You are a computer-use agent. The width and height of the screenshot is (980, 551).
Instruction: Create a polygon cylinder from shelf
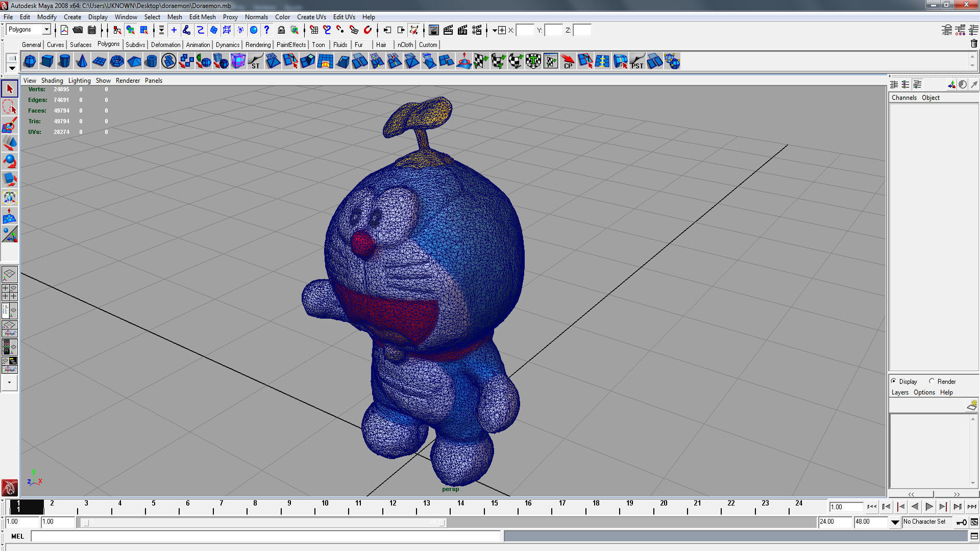pos(64,62)
